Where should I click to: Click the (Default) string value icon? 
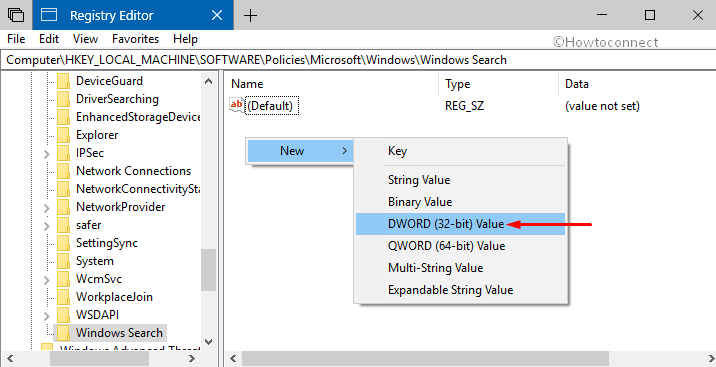(237, 105)
